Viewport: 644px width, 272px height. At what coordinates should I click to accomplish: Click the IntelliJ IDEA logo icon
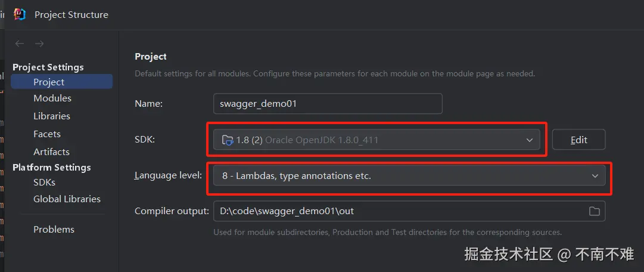pyautogui.click(x=20, y=14)
